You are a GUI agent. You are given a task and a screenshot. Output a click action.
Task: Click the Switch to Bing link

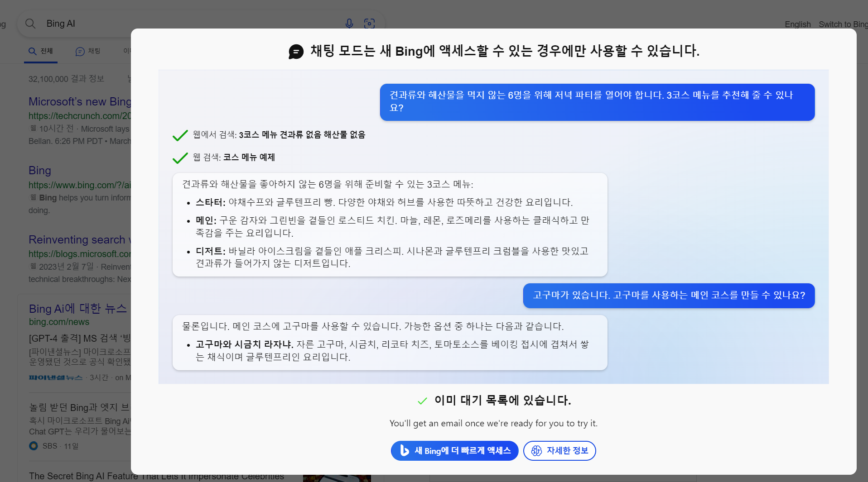(x=843, y=24)
